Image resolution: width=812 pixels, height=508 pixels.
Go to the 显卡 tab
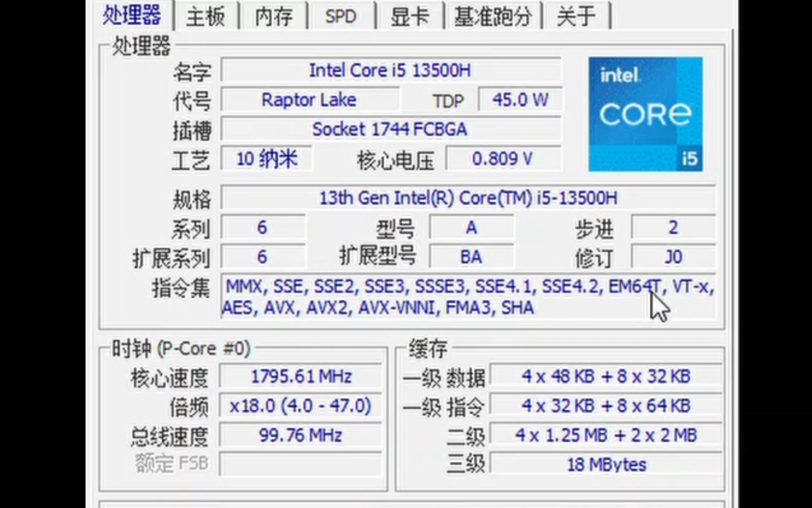409,17
